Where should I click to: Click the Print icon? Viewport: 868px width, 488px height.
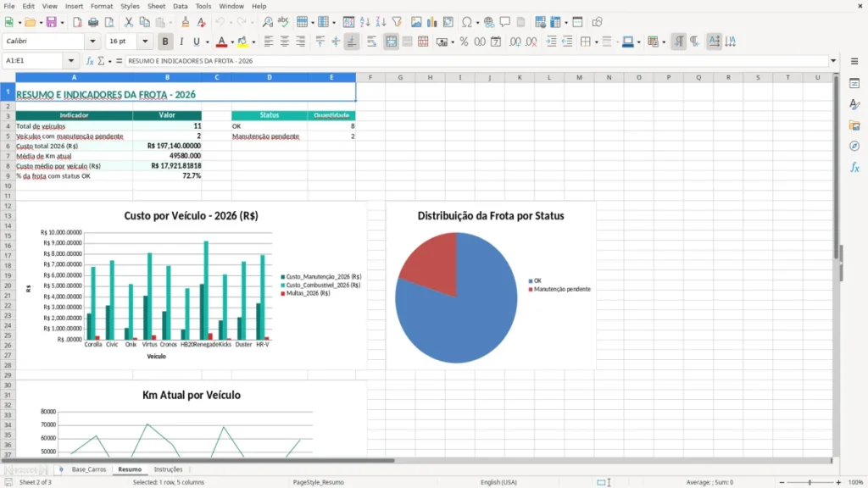(x=93, y=22)
